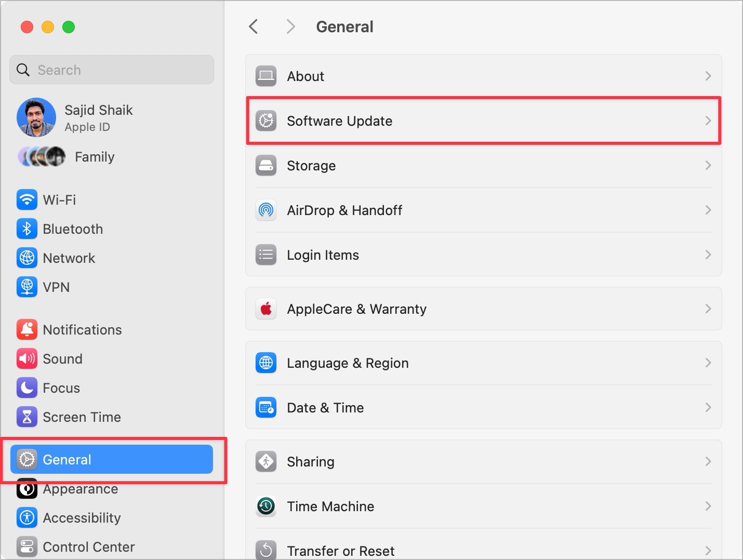Select Control Center in the sidebar
The height and width of the screenshot is (560, 743).
(x=88, y=547)
